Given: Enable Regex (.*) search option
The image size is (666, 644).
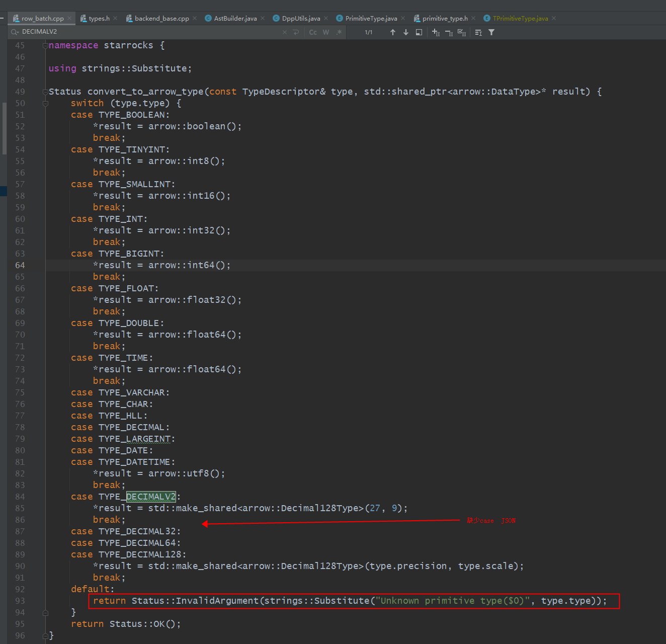Looking at the screenshot, I should [x=339, y=32].
